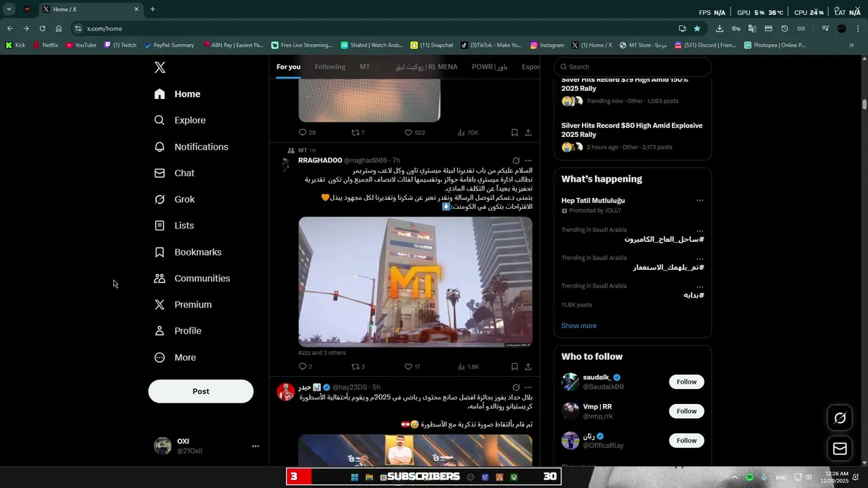Open the YouTube bookmark
This screenshot has height=488, width=868.
(81, 45)
